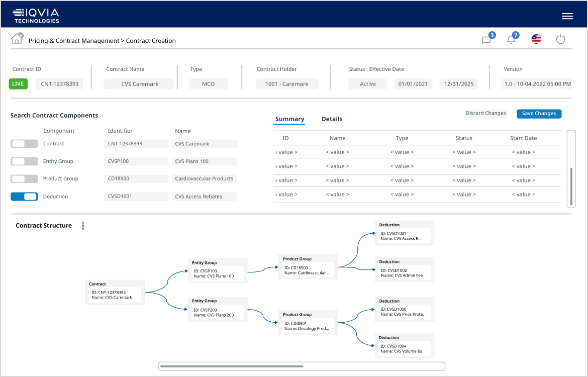Select Deduction node CVSD1001 in diagram
This screenshot has height=377, width=588.
[404, 233]
